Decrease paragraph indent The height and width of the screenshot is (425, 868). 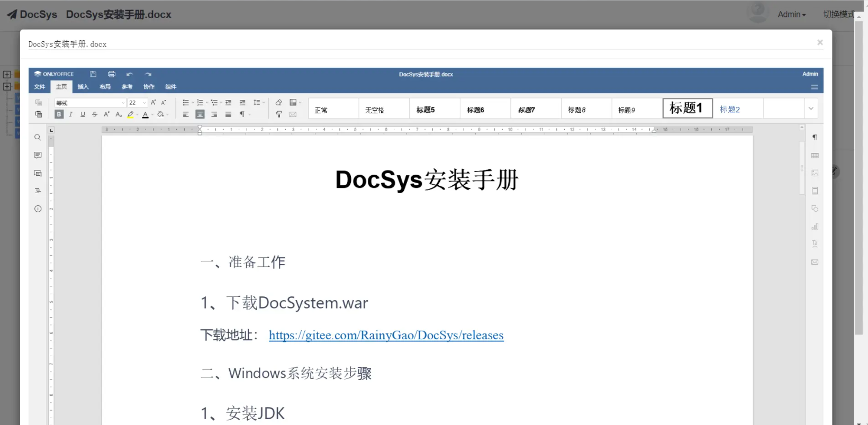coord(228,103)
